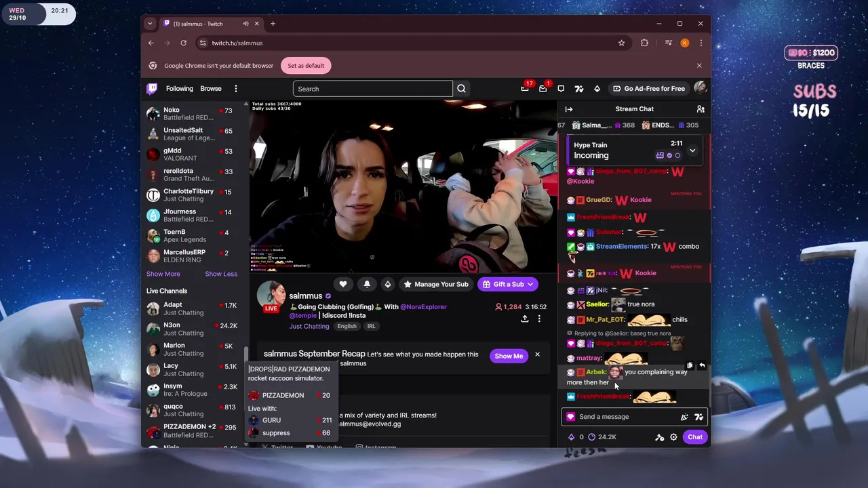Expand the Hype Train chevron

click(692, 150)
